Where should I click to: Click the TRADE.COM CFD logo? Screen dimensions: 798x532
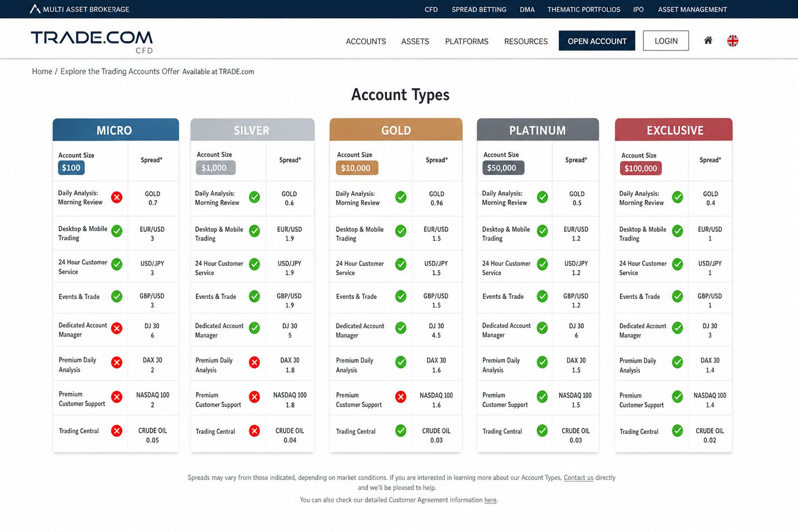pos(92,42)
